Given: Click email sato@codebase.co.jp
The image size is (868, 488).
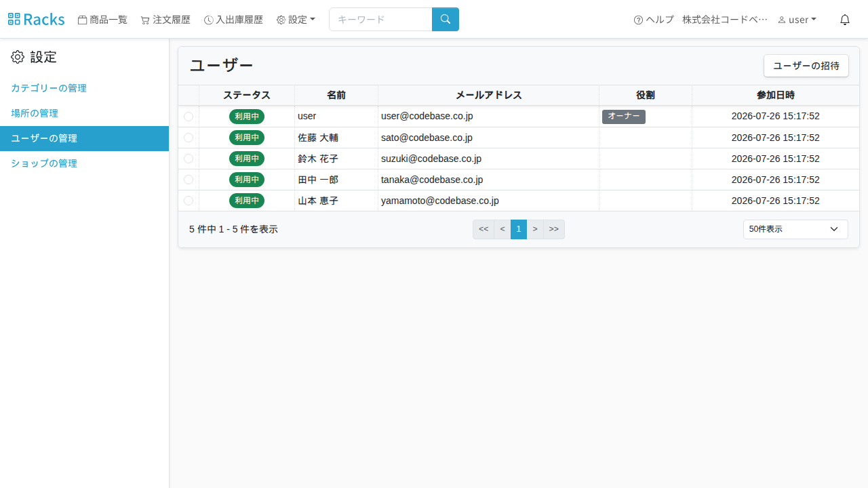Looking at the screenshot, I should tap(427, 138).
